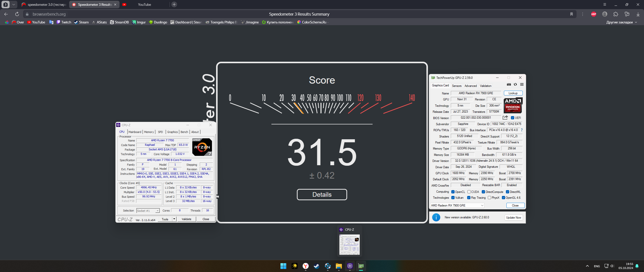Toggle the CUDA checkbox
644x272 pixels.
point(469,192)
